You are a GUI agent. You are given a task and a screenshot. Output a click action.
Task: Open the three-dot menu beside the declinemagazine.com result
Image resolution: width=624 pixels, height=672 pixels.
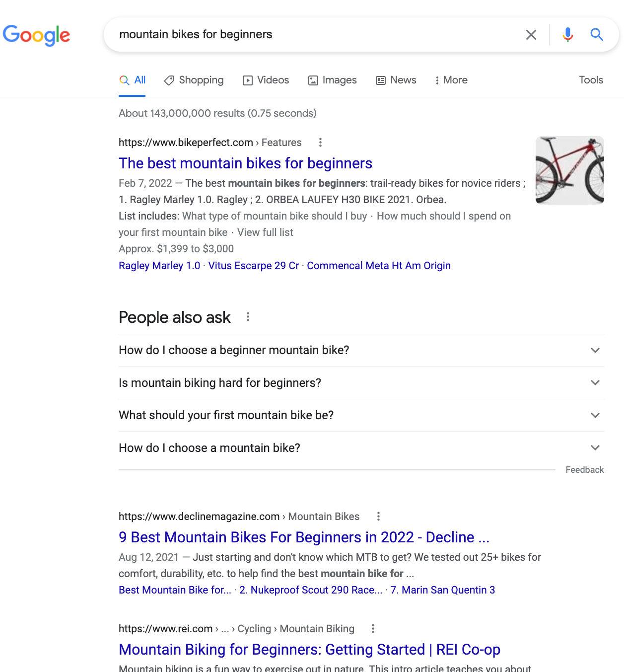tap(378, 517)
